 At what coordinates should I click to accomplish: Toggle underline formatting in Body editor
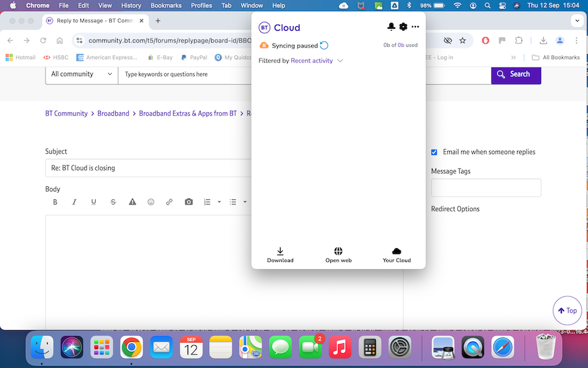[x=94, y=202]
